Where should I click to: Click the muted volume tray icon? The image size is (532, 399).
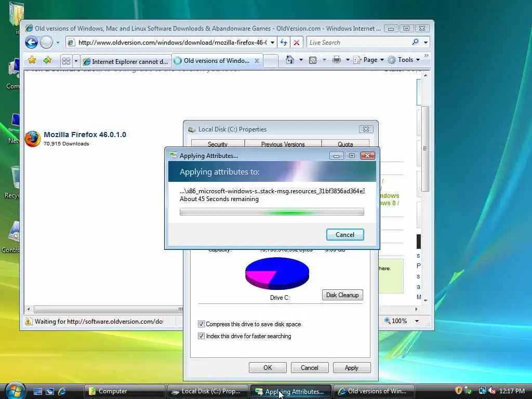[491, 391]
